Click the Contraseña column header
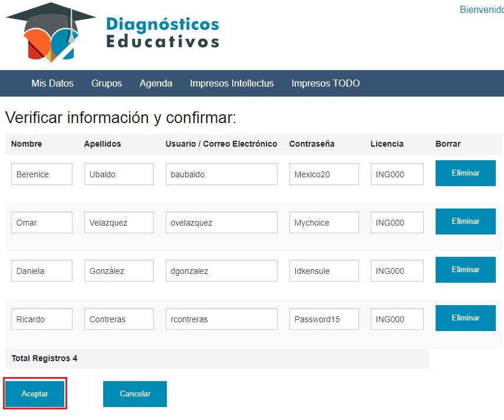Screen dimensions: 504x420 point(312,144)
